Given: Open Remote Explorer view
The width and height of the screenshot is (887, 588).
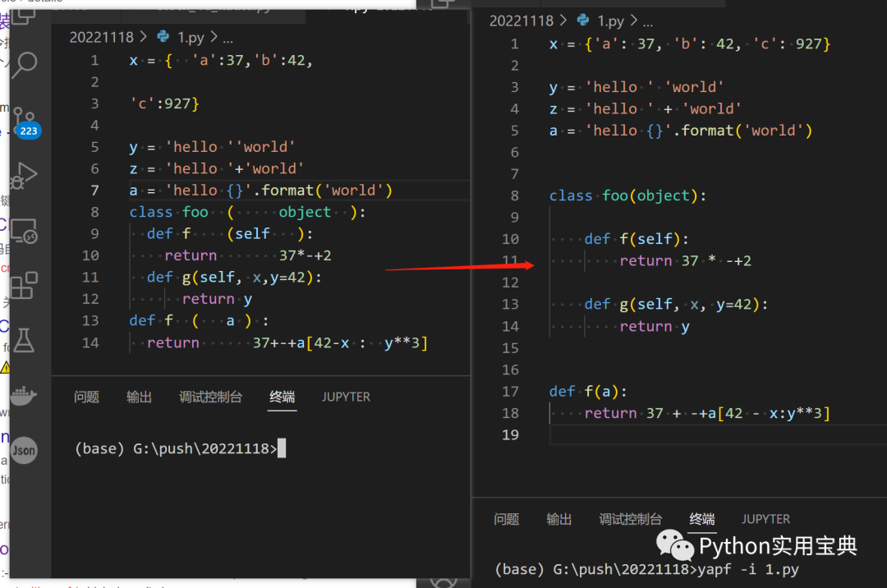Looking at the screenshot, I should tap(25, 231).
